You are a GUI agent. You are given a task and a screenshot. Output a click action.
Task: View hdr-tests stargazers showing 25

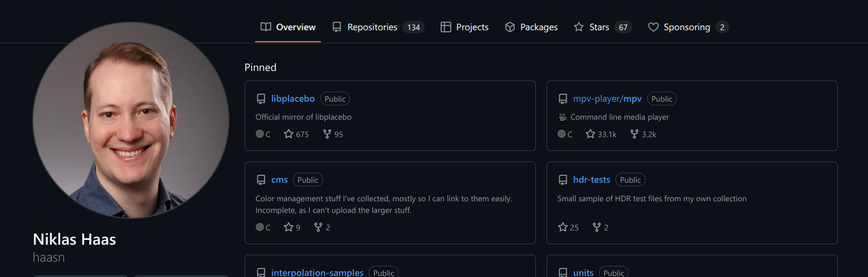568,227
